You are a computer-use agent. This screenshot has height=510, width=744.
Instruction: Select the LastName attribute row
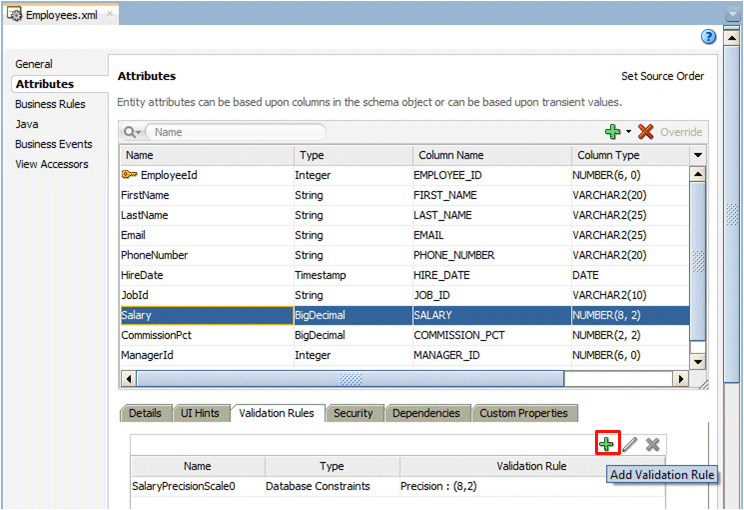coord(405,215)
